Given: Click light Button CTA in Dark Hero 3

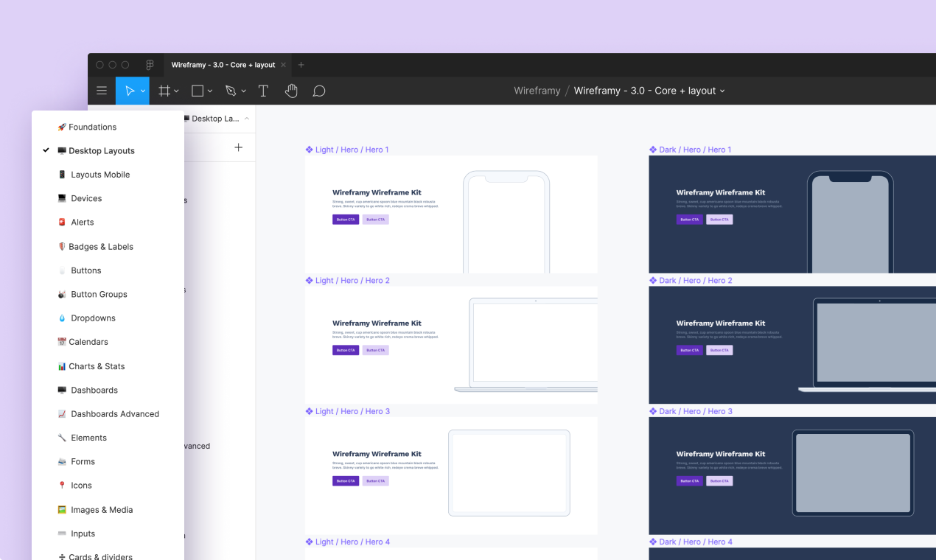Looking at the screenshot, I should tap(719, 481).
